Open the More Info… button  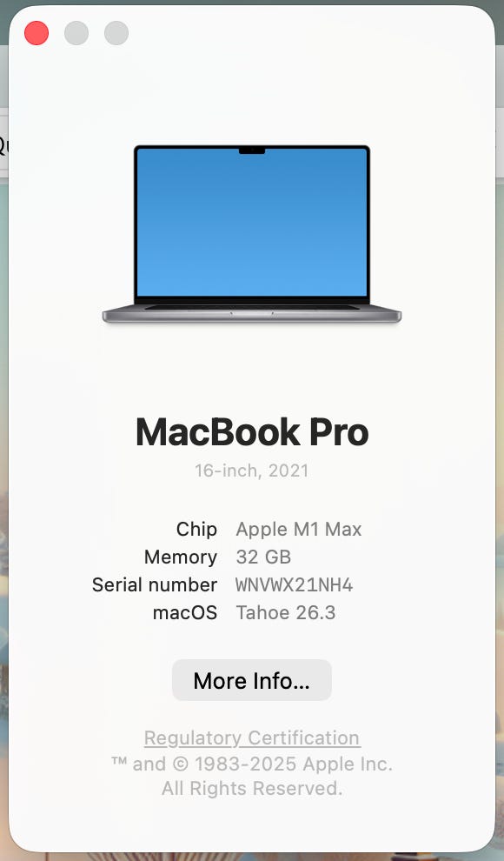tap(252, 680)
